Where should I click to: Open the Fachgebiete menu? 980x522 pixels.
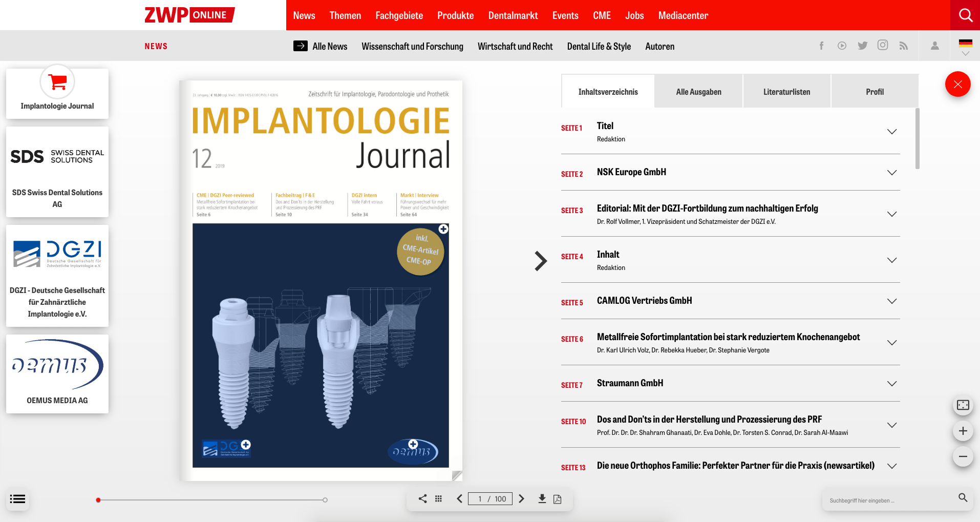pos(399,15)
